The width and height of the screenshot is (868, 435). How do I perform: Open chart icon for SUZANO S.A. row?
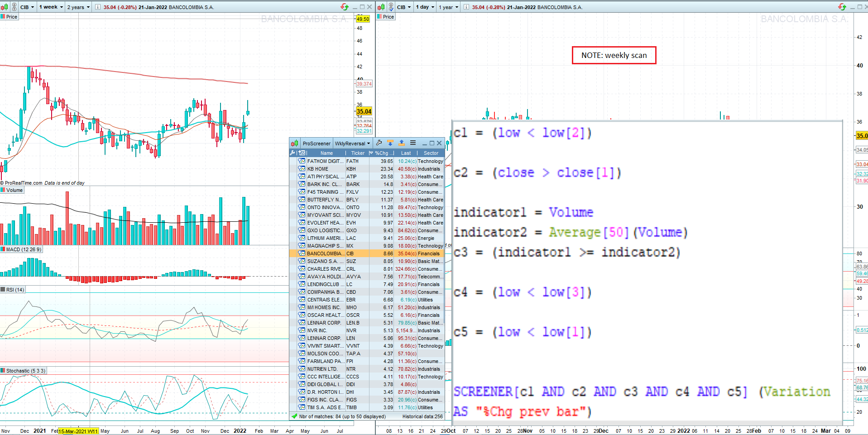coord(302,261)
